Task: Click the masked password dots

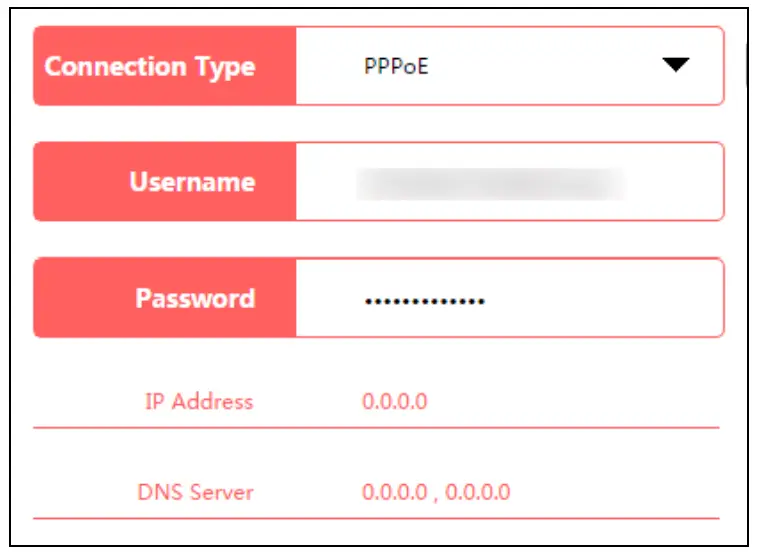Action: (424, 300)
